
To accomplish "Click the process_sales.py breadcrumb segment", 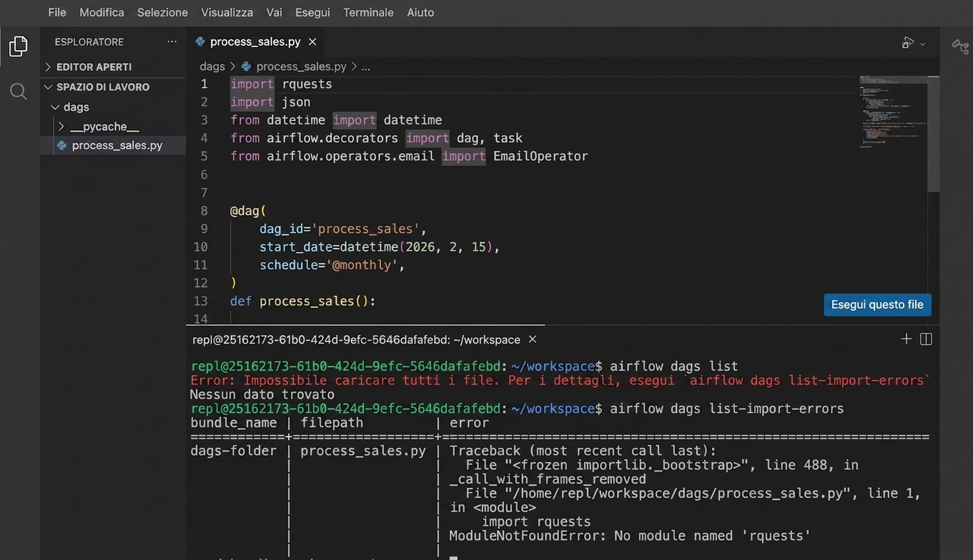I will pos(301,66).
